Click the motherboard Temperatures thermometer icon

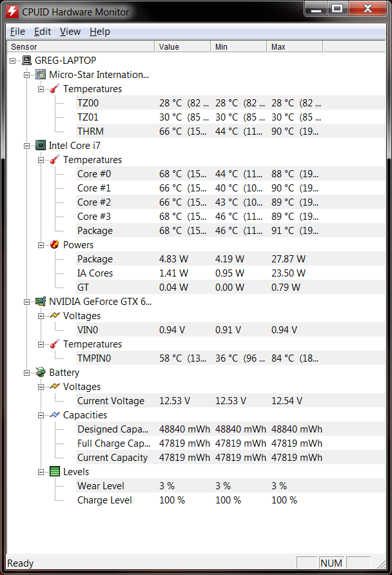55,89
